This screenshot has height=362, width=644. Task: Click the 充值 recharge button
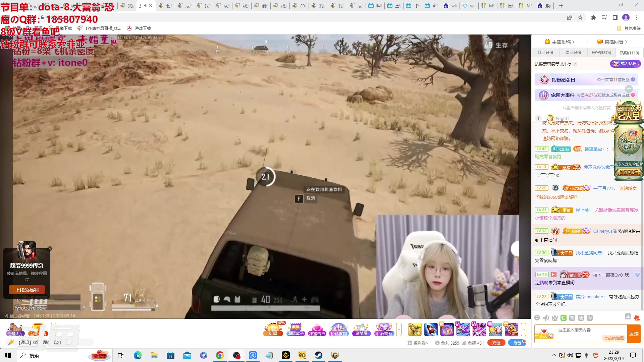pyautogui.click(x=496, y=343)
